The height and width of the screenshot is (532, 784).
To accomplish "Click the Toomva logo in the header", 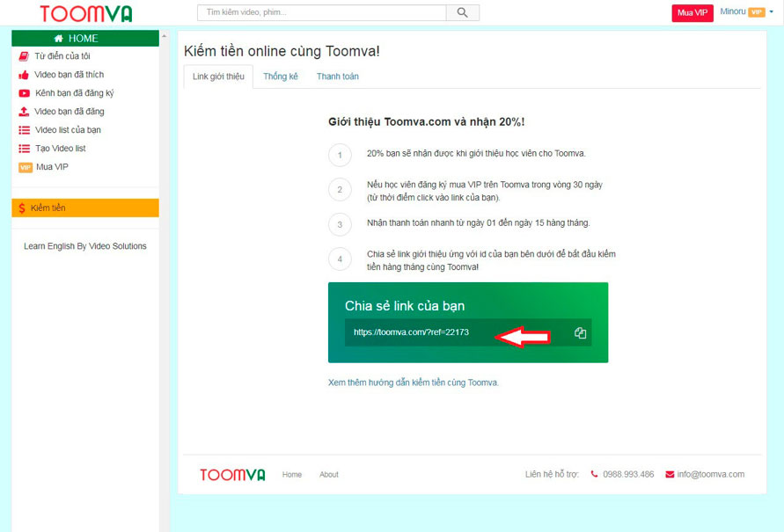I will (x=86, y=13).
